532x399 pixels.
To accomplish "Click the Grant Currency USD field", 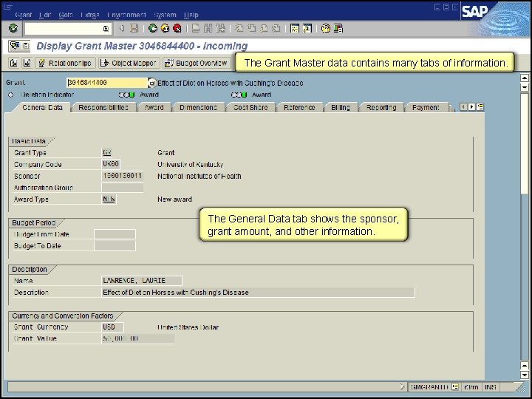I will 112,327.
